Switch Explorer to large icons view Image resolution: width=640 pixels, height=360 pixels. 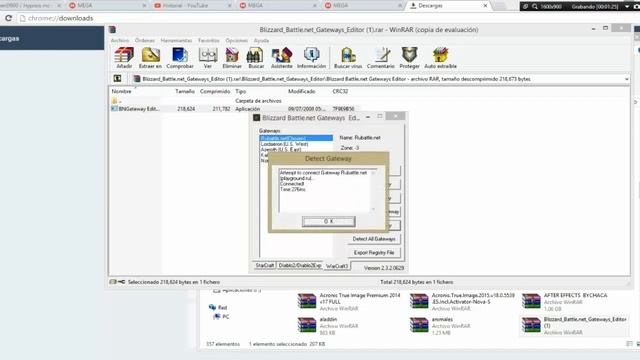638,344
